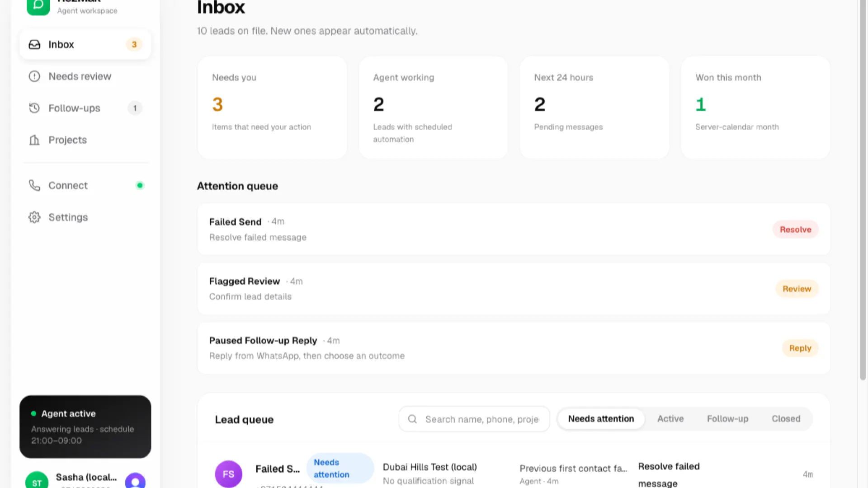Click the page vertical scrollbar
This screenshot has width=868, height=488.
pyautogui.click(x=863, y=190)
